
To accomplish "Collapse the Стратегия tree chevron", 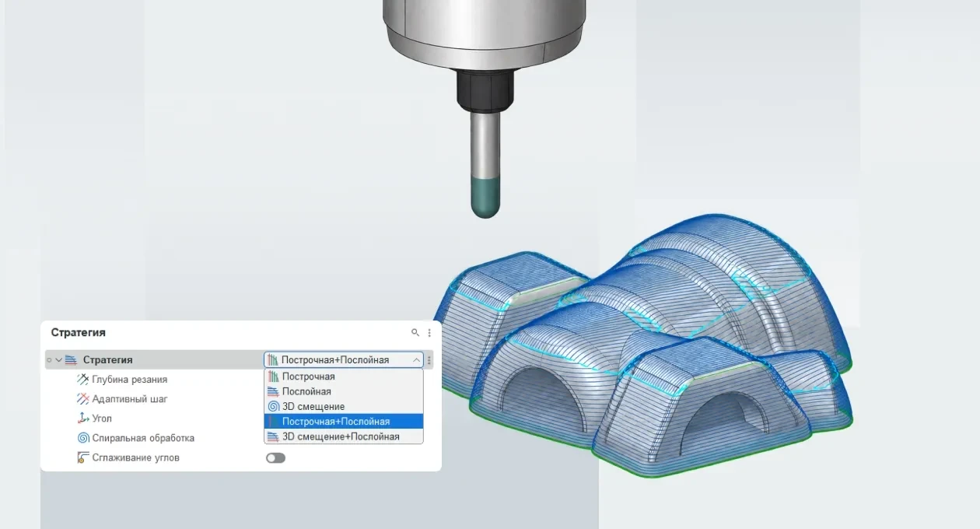I will [58, 360].
